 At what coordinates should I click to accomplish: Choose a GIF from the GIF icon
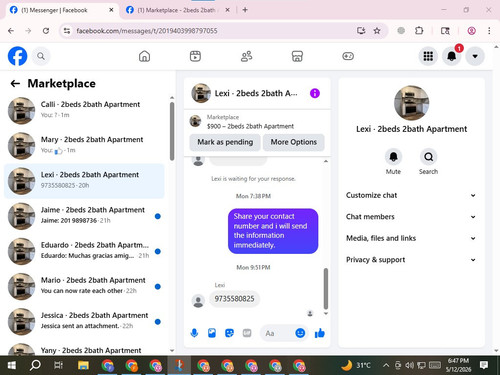247,333
